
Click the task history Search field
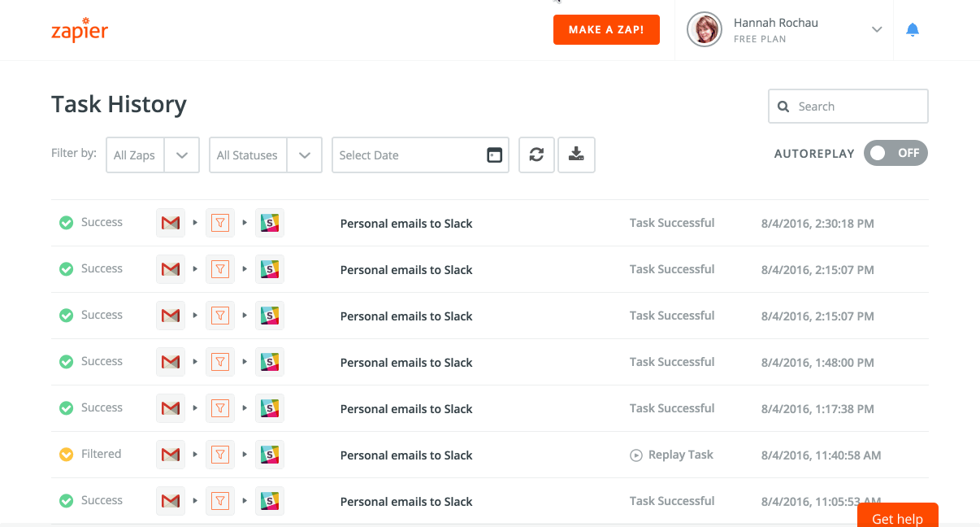click(x=848, y=107)
